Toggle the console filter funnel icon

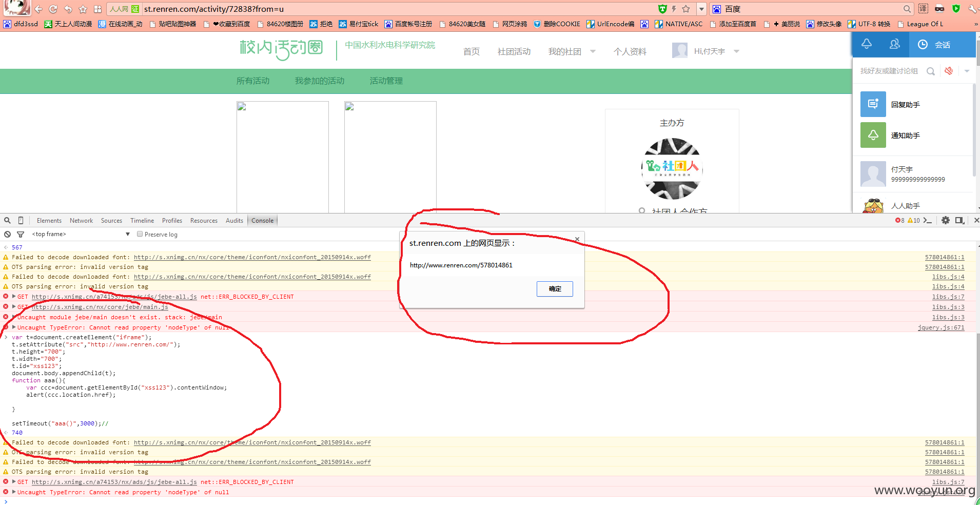pos(21,234)
